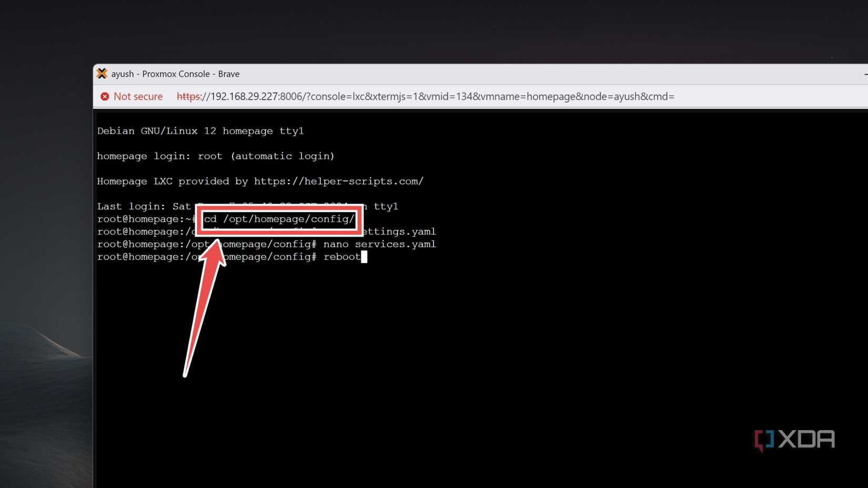This screenshot has width=868, height=488.
Task: Click the red Not secure warning icon
Action: [x=105, y=97]
